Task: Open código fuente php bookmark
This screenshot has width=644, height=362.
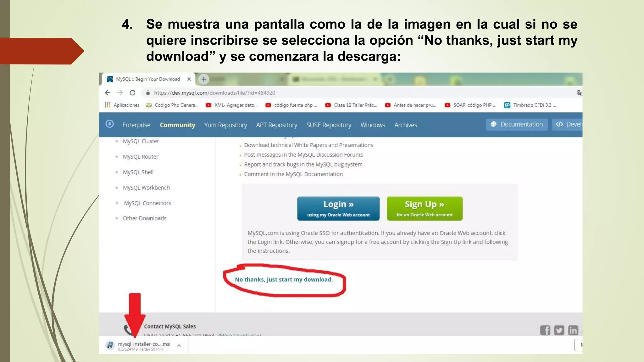Action: [291, 105]
